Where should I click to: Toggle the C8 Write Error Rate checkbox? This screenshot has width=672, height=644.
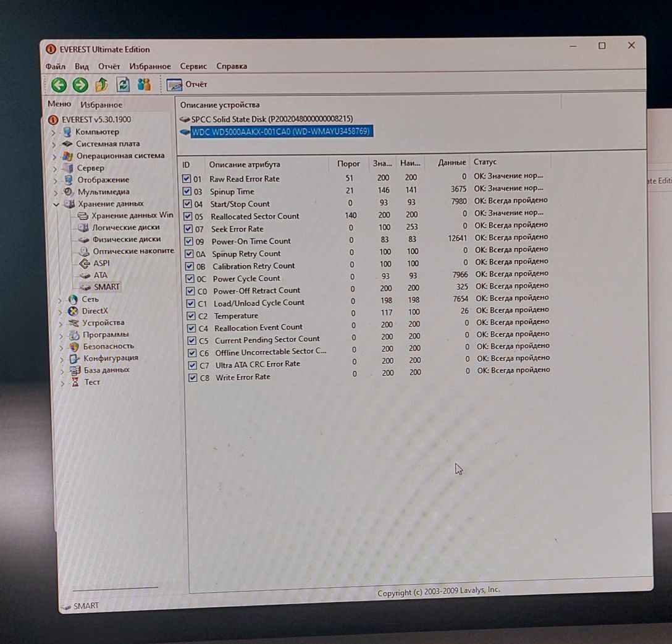(193, 378)
